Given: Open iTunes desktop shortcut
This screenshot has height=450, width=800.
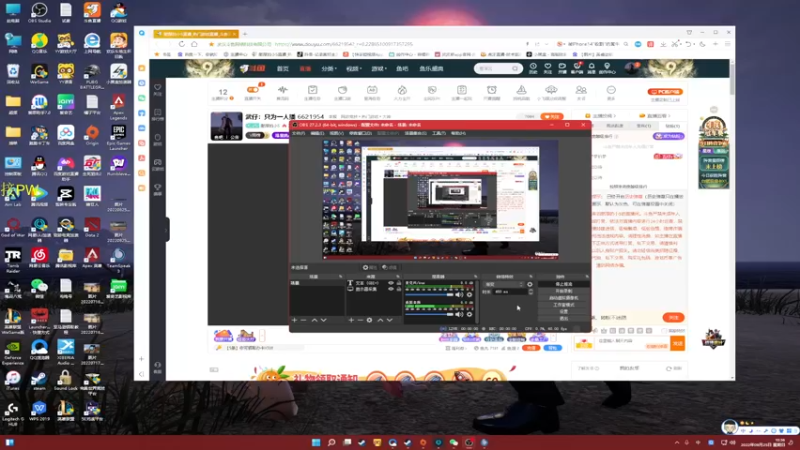Looking at the screenshot, I should point(13,380).
